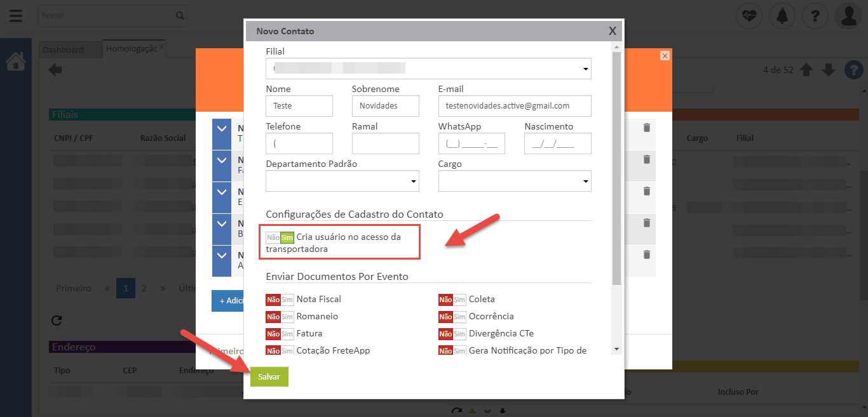868x417 pixels.
Task: Go to home via house icon
Action: tap(16, 62)
